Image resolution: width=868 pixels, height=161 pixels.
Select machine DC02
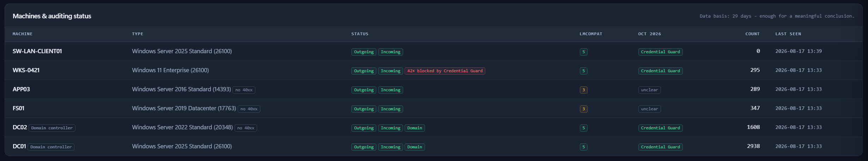point(20,127)
